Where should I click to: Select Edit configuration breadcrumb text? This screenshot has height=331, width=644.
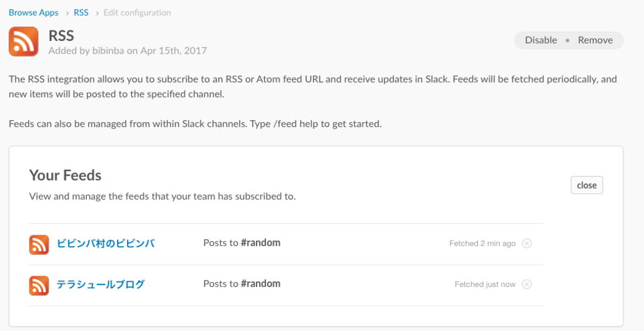click(x=137, y=13)
